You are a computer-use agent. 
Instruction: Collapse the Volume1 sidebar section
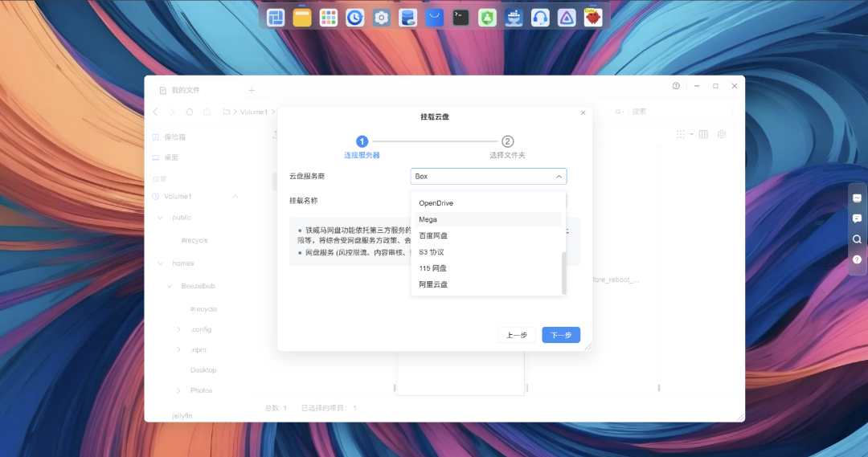point(235,197)
